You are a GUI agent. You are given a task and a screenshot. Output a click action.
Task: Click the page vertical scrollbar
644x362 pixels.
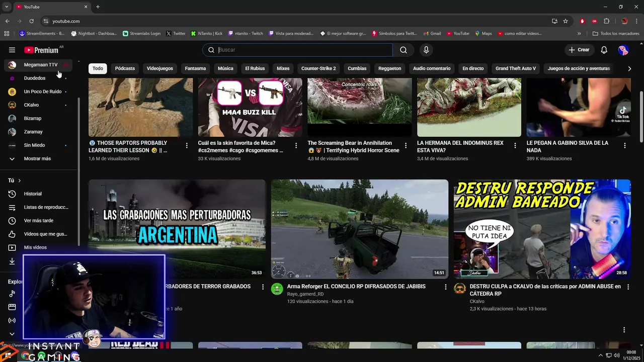click(x=641, y=117)
